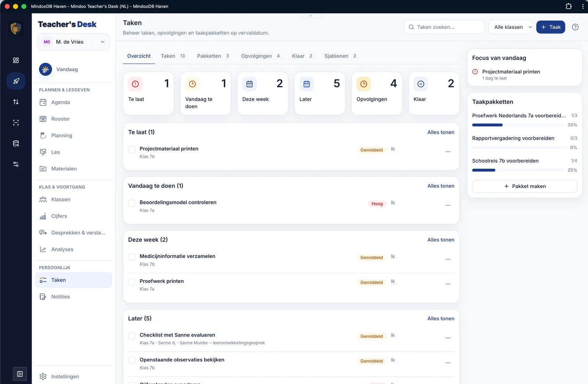Open Analyses line chart icon
The width and height of the screenshot is (588, 384).
43,249
